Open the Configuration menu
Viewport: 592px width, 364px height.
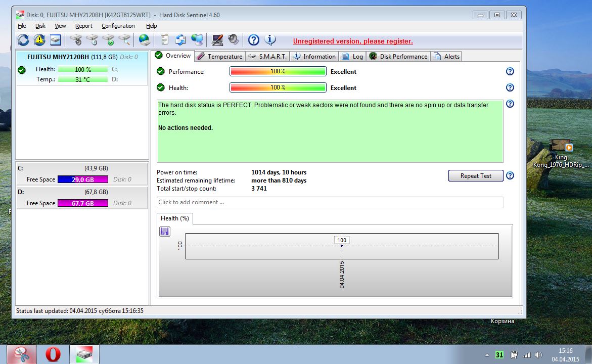tap(118, 26)
